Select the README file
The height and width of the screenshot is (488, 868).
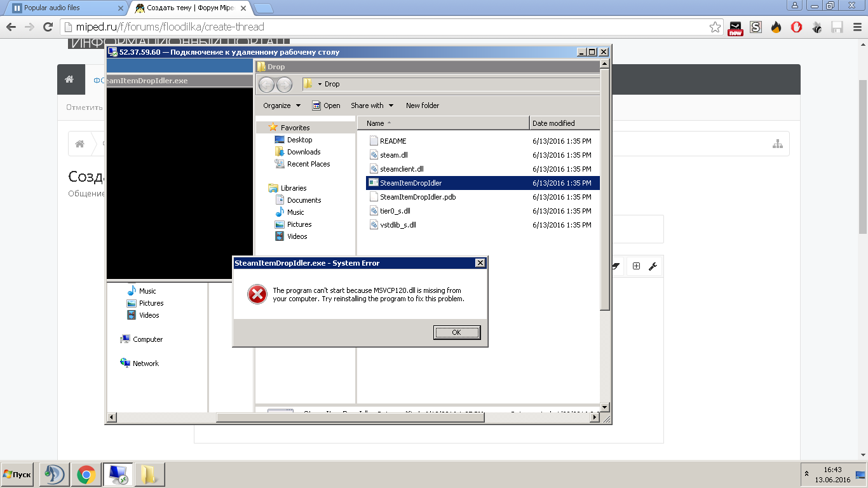[x=393, y=141]
